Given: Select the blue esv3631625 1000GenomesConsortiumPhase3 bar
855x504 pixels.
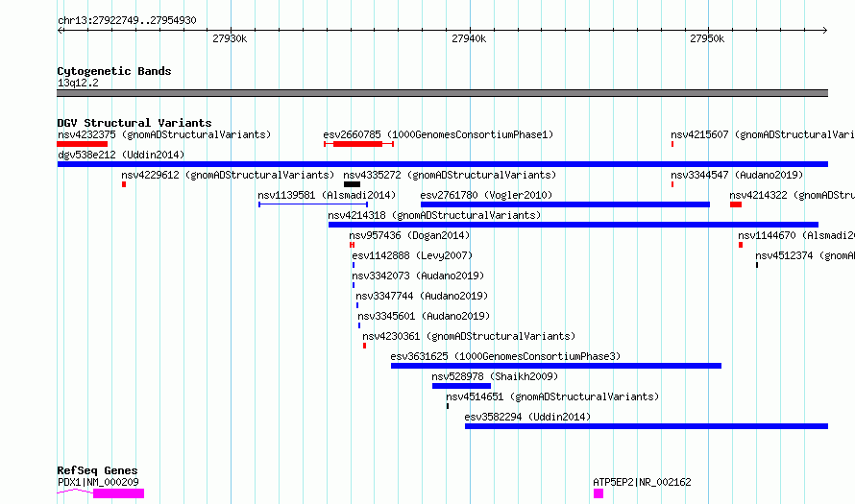Looking at the screenshot, I should click(556, 366).
